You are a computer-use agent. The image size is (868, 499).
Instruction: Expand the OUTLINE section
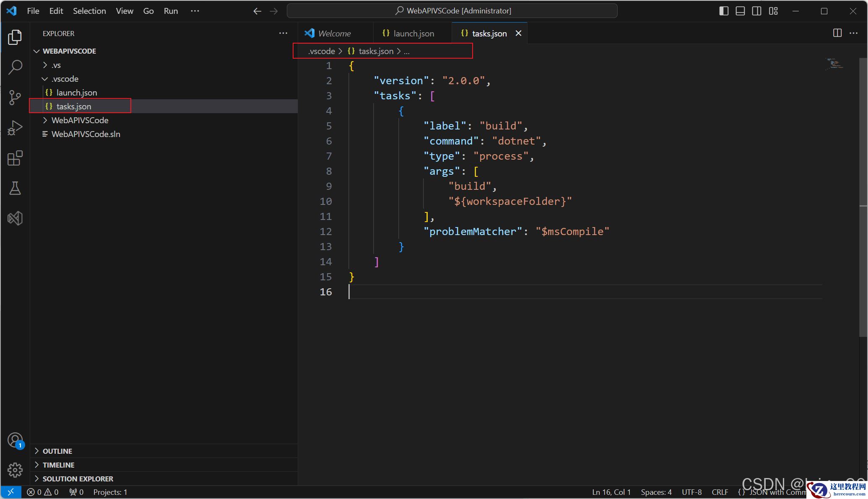click(x=57, y=451)
